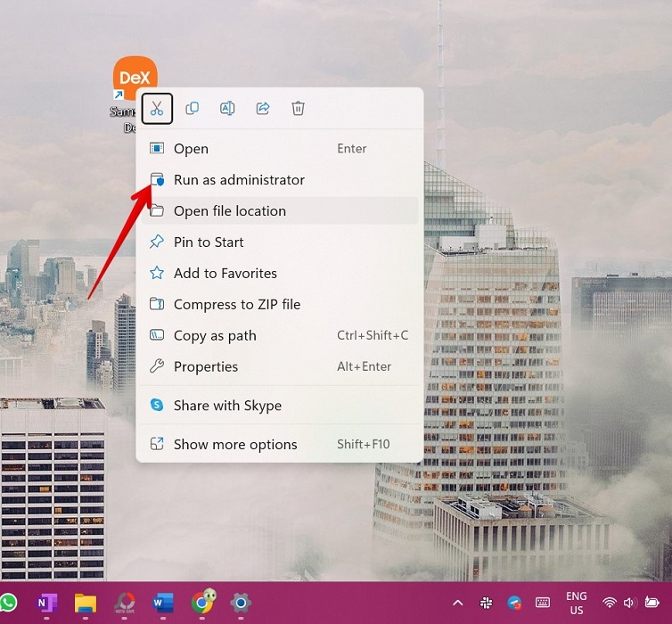Choose Run as administrator
Viewport: 672px width, 624px height.
(x=280, y=179)
